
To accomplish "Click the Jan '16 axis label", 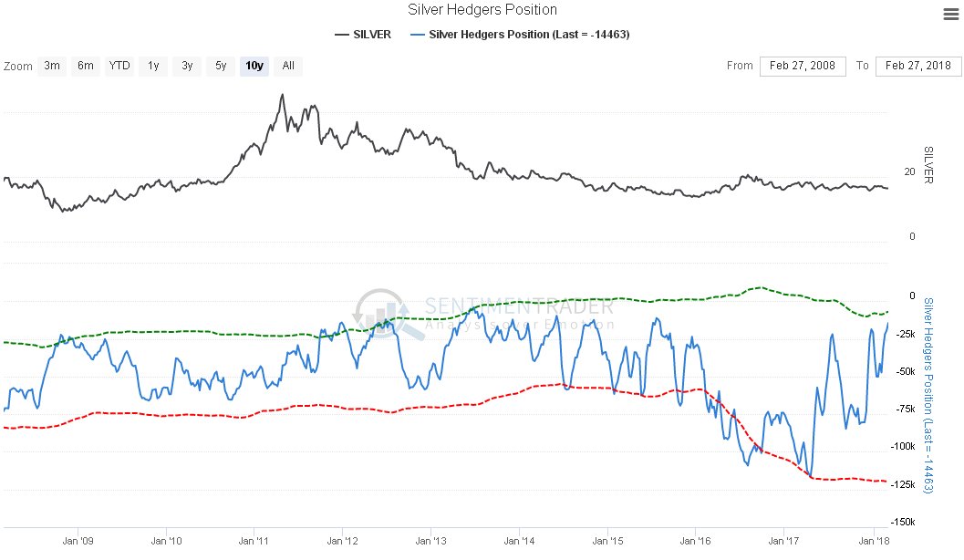I will (695, 541).
